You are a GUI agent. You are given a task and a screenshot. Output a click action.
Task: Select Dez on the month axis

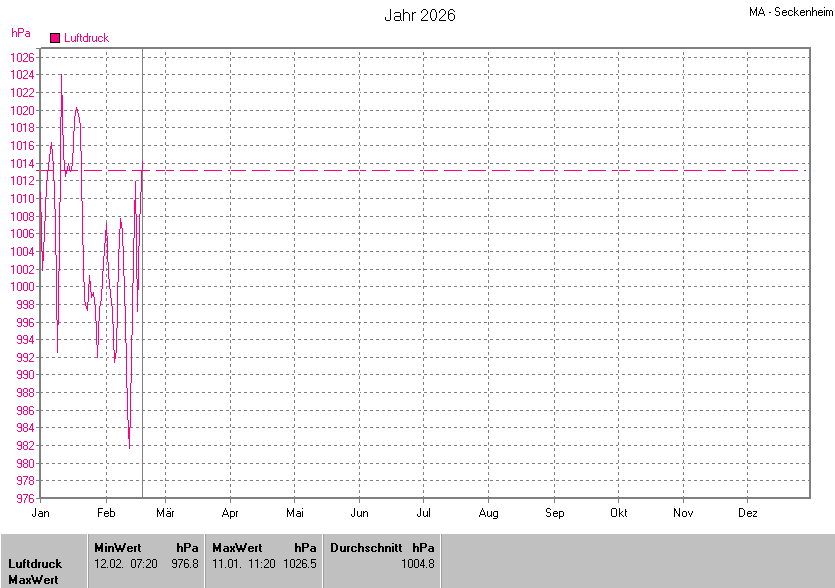coord(747,513)
